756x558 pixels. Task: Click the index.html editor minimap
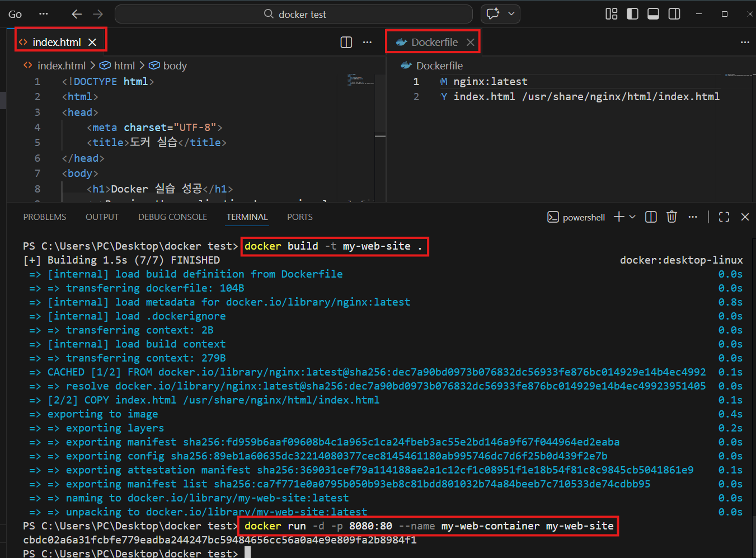360,79
